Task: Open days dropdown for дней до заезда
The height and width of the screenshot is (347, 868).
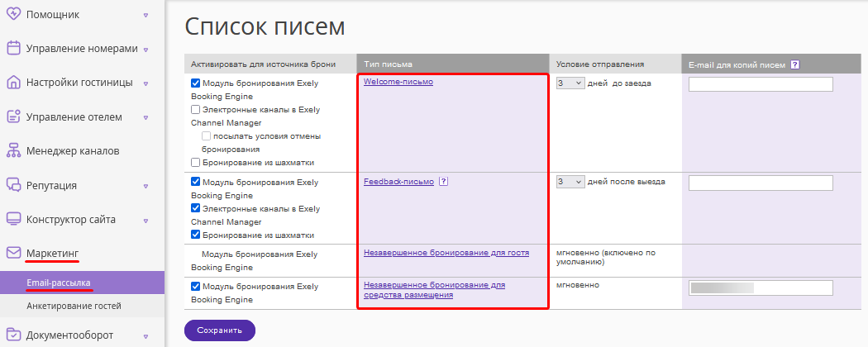Action: click(570, 83)
